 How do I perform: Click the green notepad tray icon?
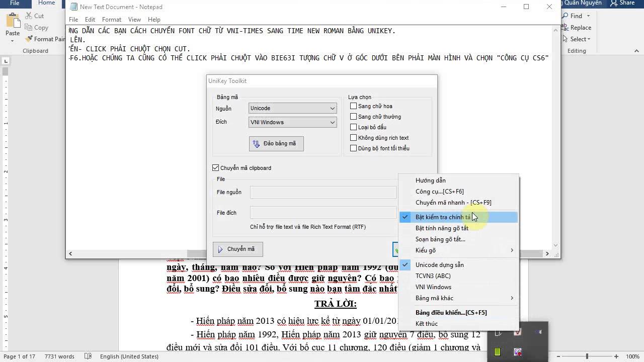pyautogui.click(x=498, y=352)
